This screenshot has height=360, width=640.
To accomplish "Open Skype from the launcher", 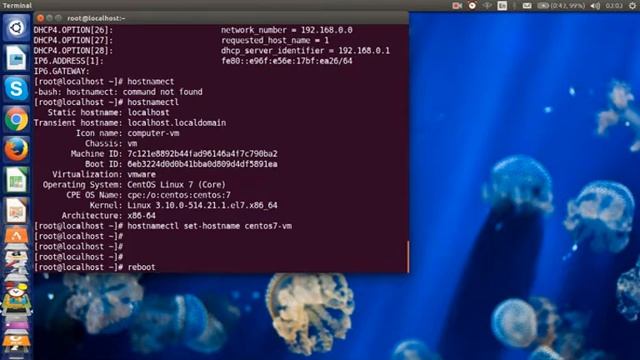I will tap(16, 89).
